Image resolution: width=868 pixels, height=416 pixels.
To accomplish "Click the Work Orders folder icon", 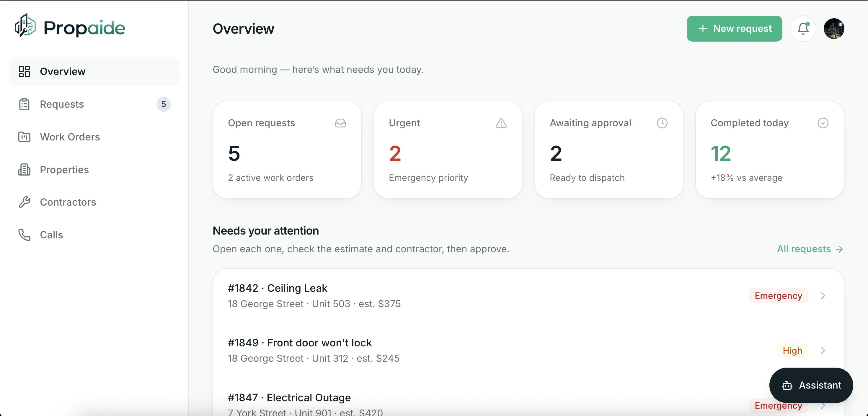I will pos(24,137).
